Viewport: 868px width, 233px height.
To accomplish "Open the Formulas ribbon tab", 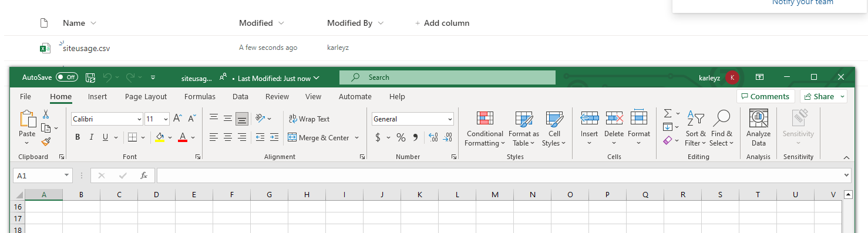I will tap(200, 96).
